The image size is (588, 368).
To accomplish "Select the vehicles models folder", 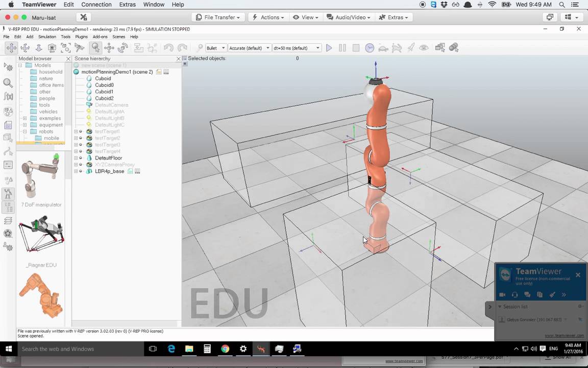I will point(48,111).
